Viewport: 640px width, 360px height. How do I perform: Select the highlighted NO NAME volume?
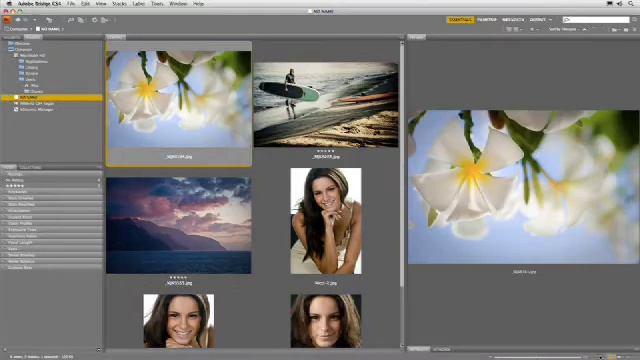[52, 98]
